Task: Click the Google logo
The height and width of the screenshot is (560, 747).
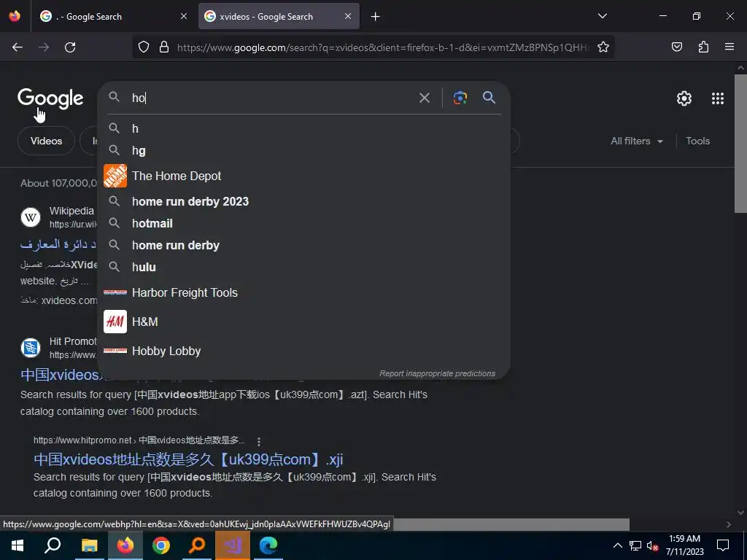Action: coord(50,98)
